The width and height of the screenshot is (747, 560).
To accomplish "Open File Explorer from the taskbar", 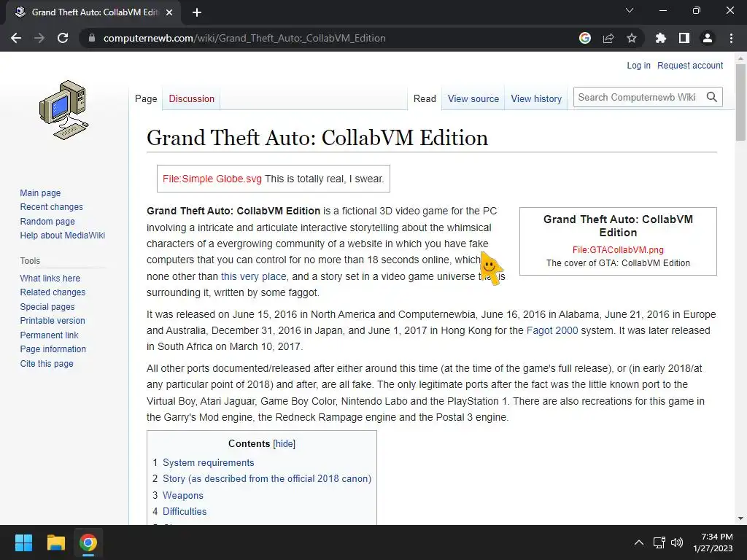I will point(55,542).
